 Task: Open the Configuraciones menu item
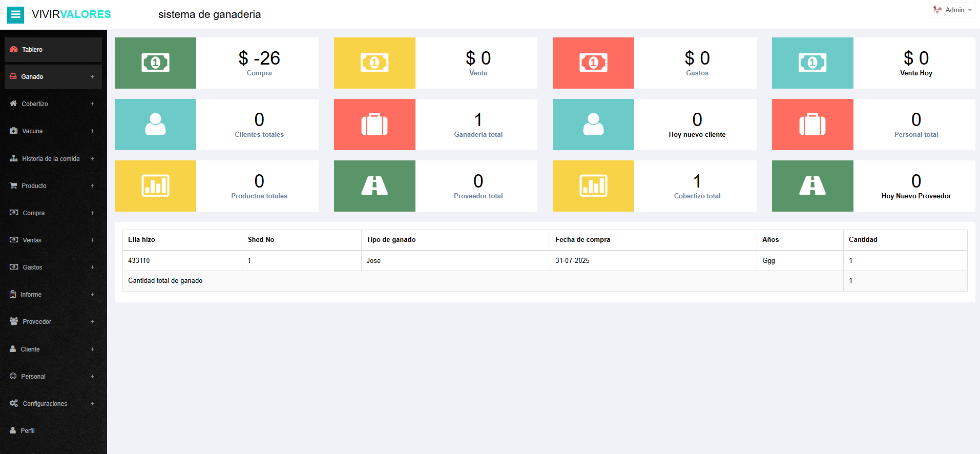click(x=45, y=404)
